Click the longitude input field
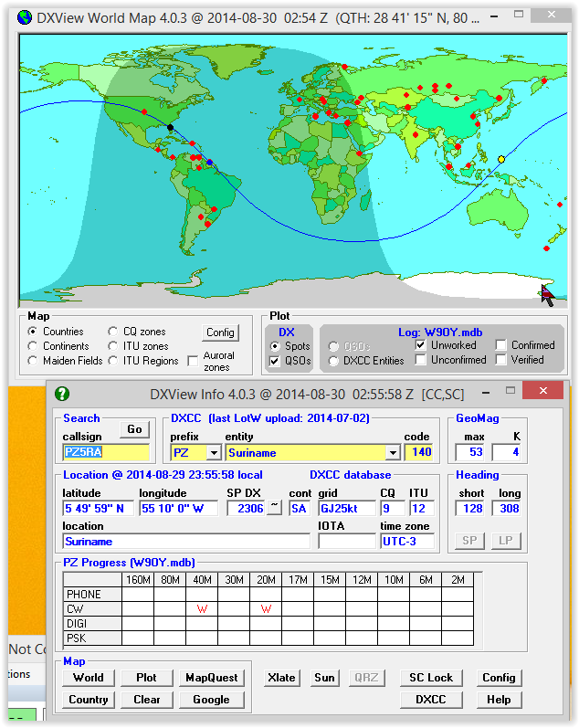The width and height of the screenshot is (579, 728). click(178, 508)
